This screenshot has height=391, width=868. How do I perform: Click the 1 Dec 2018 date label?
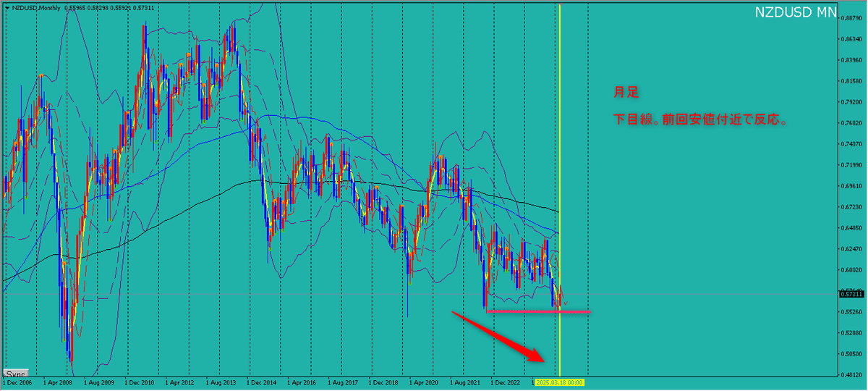point(384,382)
